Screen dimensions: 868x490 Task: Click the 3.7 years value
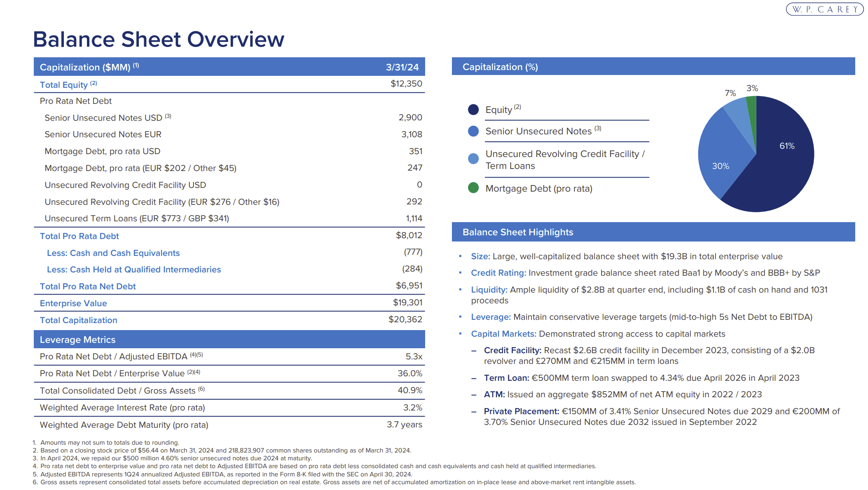(405, 424)
